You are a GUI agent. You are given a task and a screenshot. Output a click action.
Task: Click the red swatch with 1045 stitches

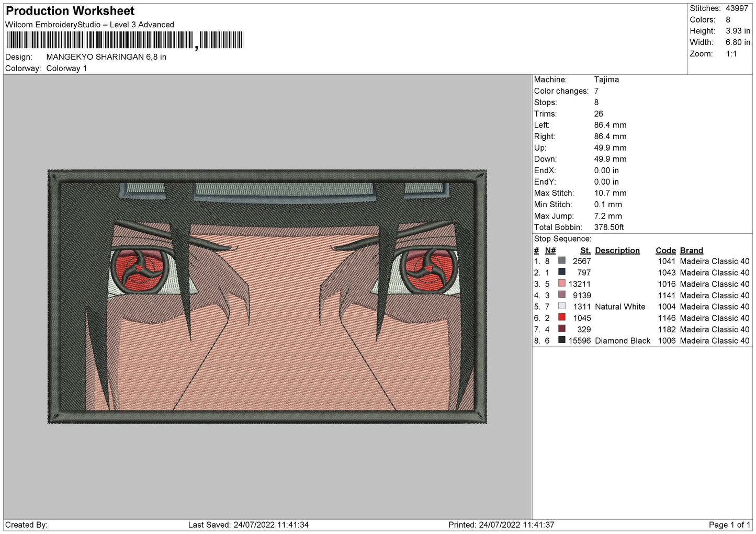(x=562, y=317)
